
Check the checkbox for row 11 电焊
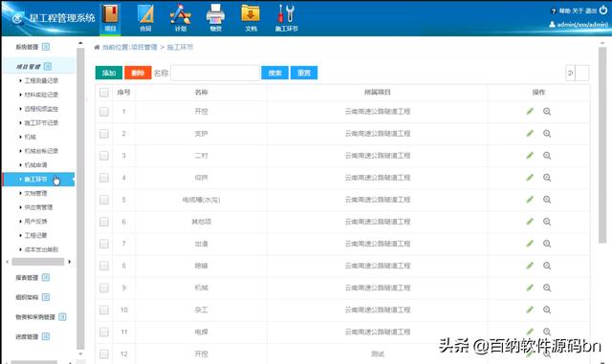click(x=104, y=332)
